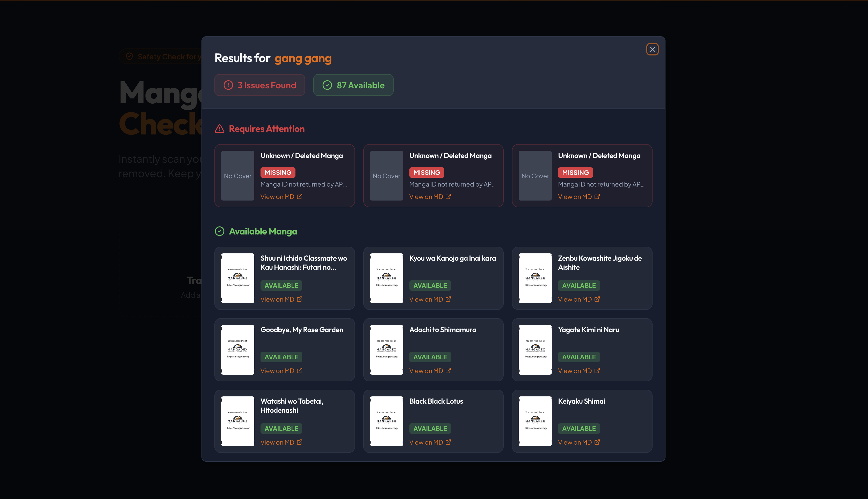Click No Cover placeholder on second missing manga

[386, 175]
